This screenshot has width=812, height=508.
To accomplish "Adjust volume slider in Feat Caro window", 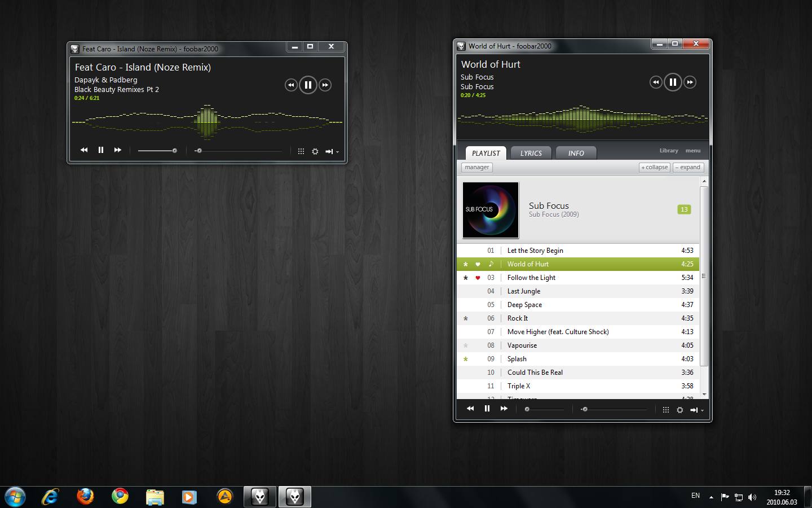I will 157,151.
